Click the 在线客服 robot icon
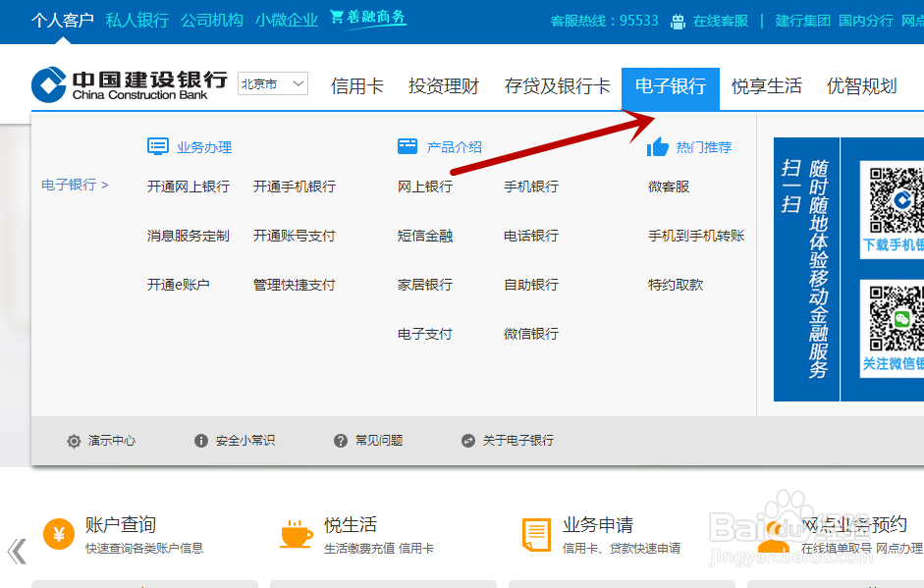The image size is (924, 588). (678, 22)
